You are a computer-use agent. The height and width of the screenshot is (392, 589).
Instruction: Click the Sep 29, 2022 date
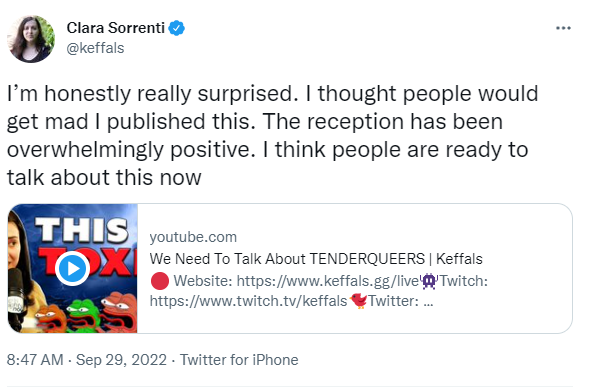click(121, 360)
